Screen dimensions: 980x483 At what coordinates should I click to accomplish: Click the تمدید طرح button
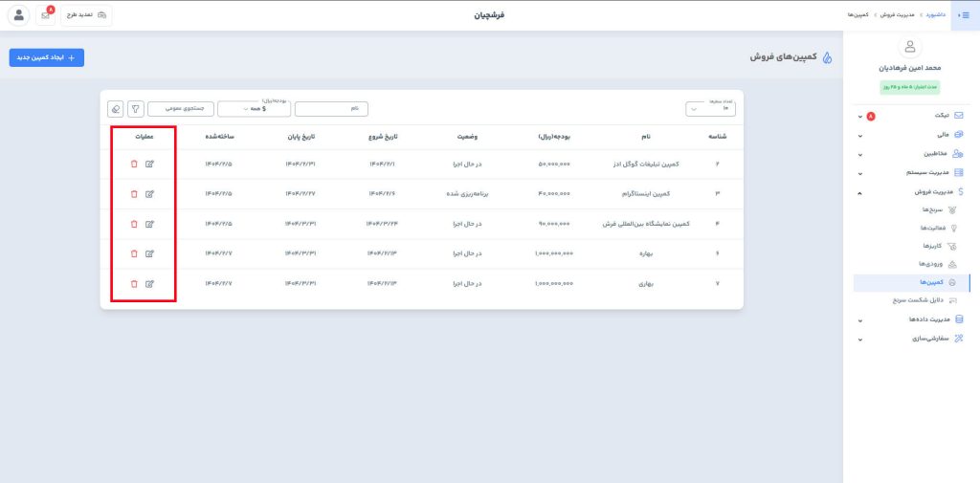[x=87, y=15]
